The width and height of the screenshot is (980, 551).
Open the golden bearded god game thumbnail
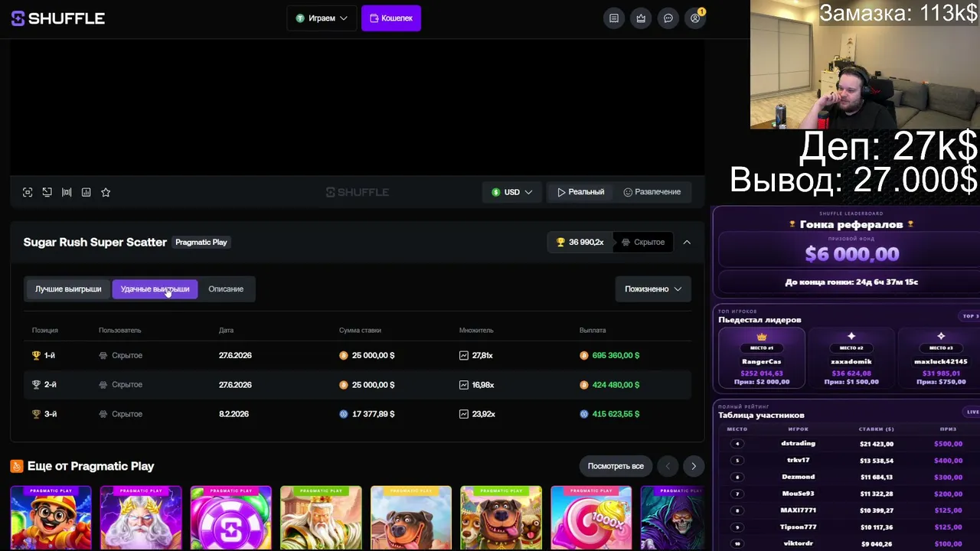click(x=321, y=518)
